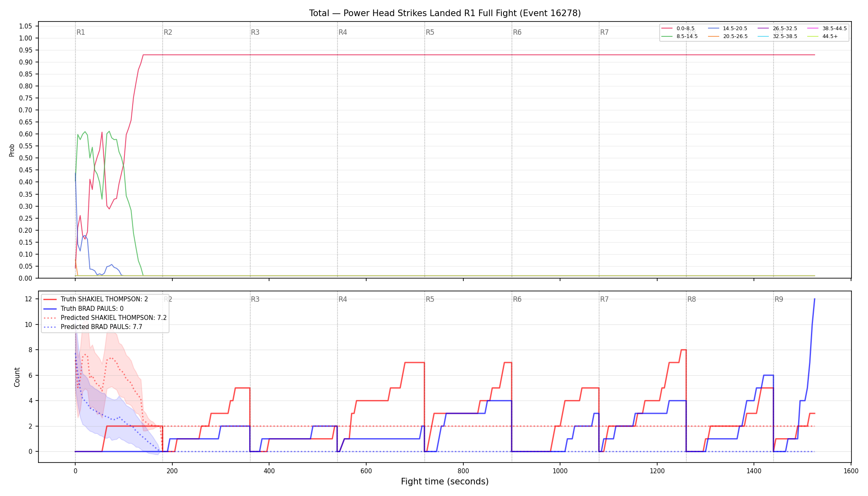Click the 800 tick on the x-axis
The width and height of the screenshot is (868, 496).
463,471
